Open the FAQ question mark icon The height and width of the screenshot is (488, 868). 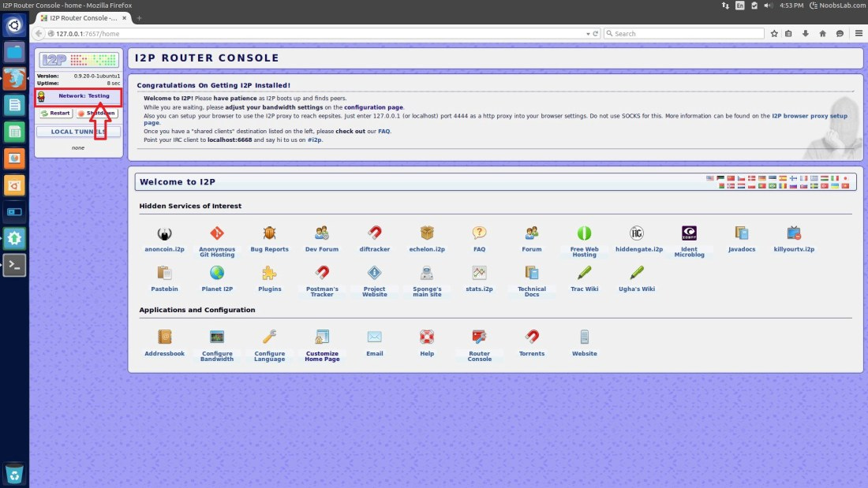[480, 233]
